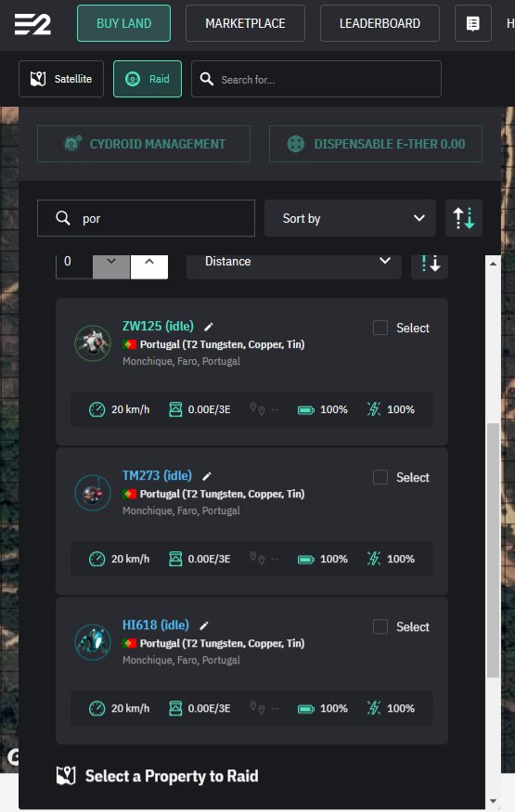This screenshot has height=812, width=515.
Task: Open DISPENSABLE E-THER 0.00
Action: point(376,144)
